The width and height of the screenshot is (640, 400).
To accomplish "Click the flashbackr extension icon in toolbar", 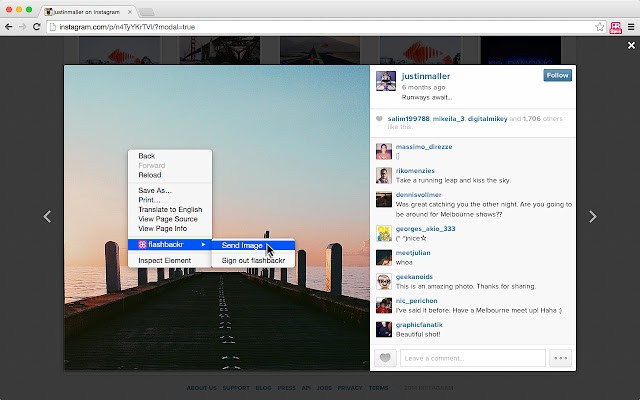I will [x=615, y=26].
